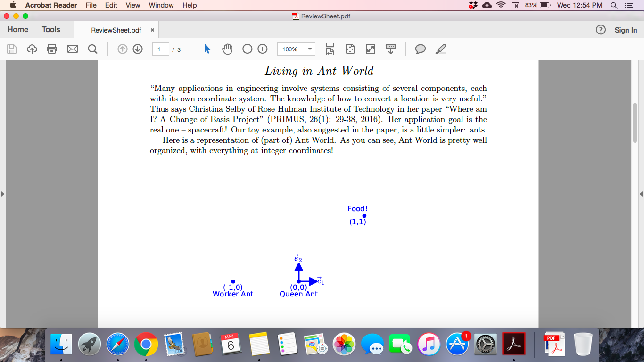
Task: Click the Email document icon
Action: (72, 49)
